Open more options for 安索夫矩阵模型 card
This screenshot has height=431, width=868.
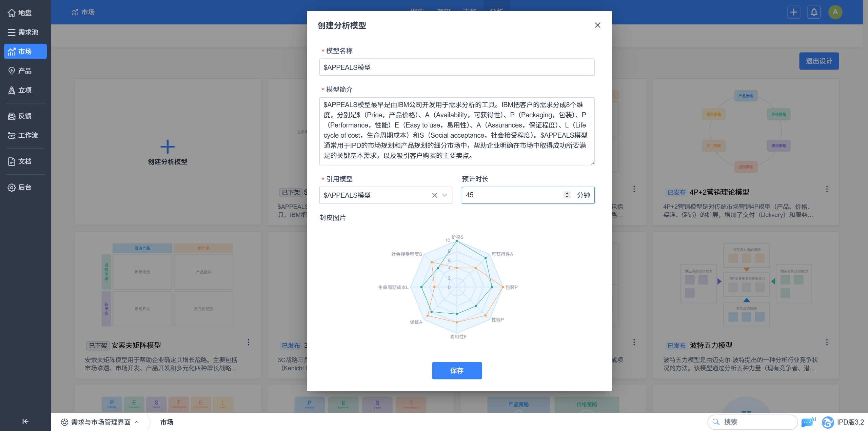click(248, 342)
